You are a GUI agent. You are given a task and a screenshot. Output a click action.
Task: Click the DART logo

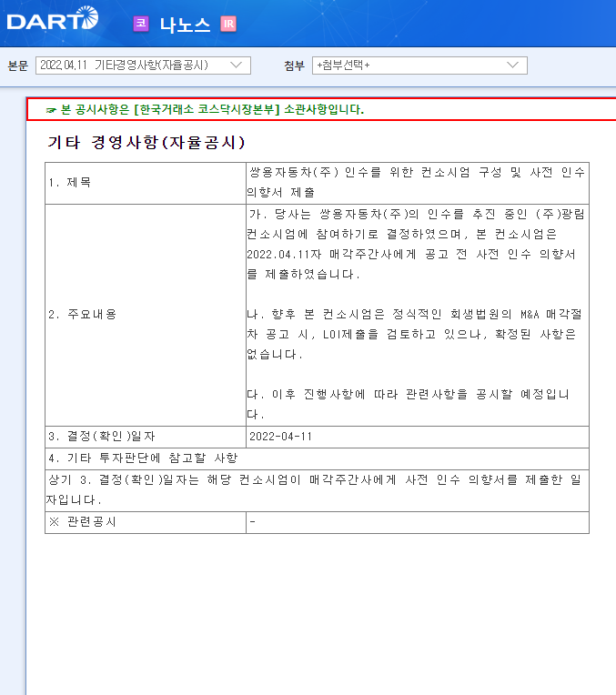(x=53, y=18)
